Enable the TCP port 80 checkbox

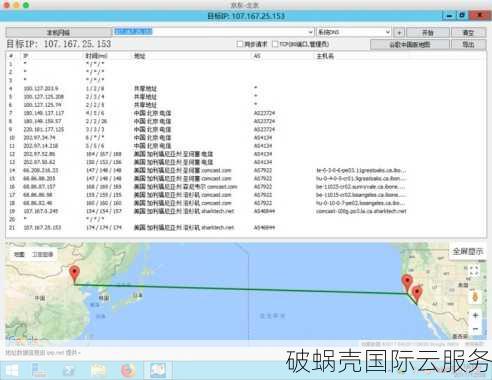coord(275,44)
